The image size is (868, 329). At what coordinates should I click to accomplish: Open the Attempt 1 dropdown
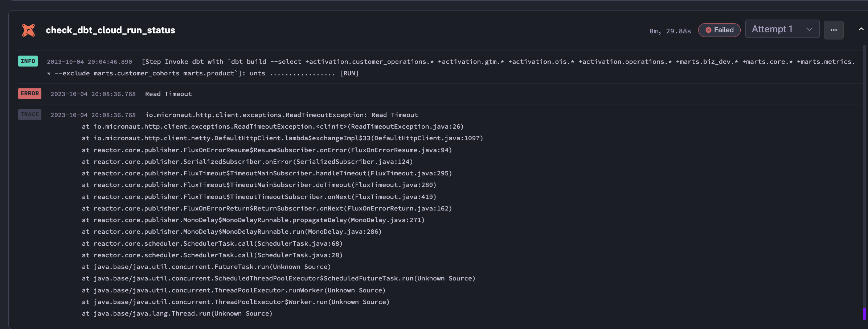tap(782, 29)
